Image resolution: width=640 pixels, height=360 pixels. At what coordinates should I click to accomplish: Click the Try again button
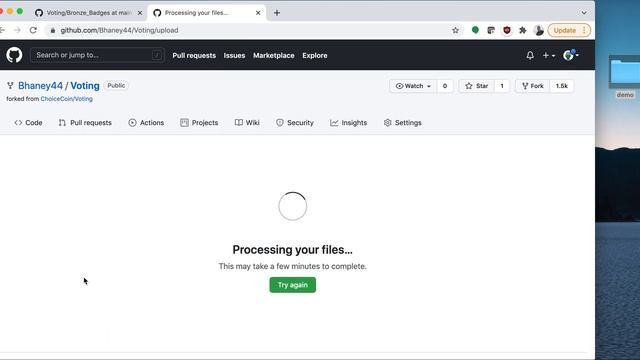click(293, 285)
